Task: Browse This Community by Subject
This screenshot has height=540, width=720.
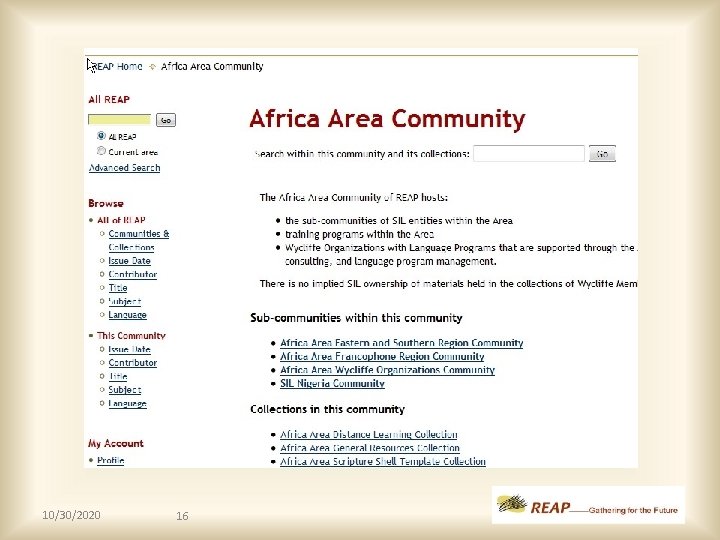Action: click(125, 390)
